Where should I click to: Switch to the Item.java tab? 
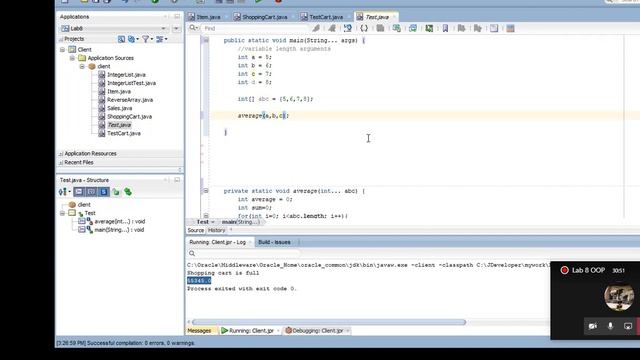[207, 17]
